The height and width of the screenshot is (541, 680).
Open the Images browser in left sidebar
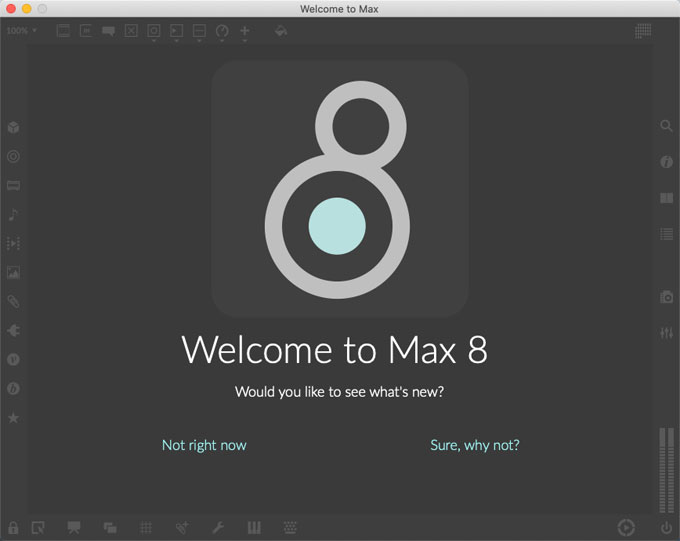click(14, 272)
